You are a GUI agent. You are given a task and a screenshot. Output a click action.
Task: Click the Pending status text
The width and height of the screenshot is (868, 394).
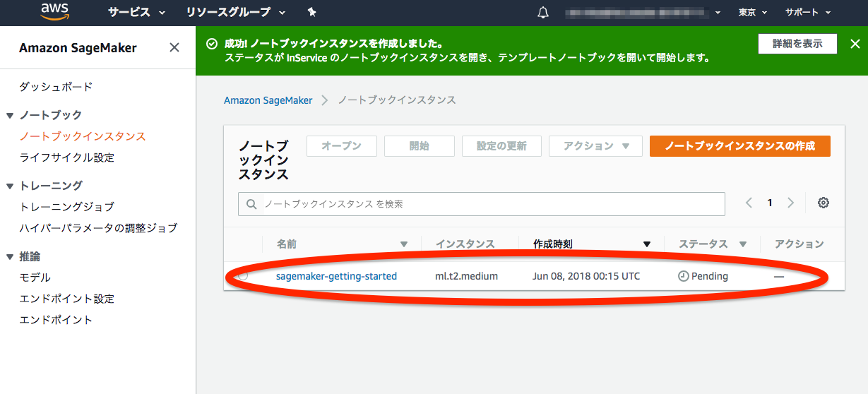(x=709, y=276)
